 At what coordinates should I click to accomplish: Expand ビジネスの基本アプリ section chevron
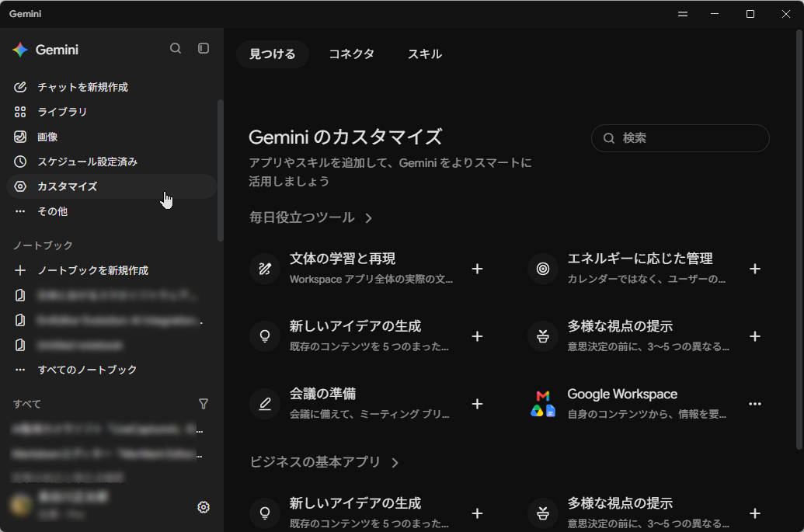395,463
